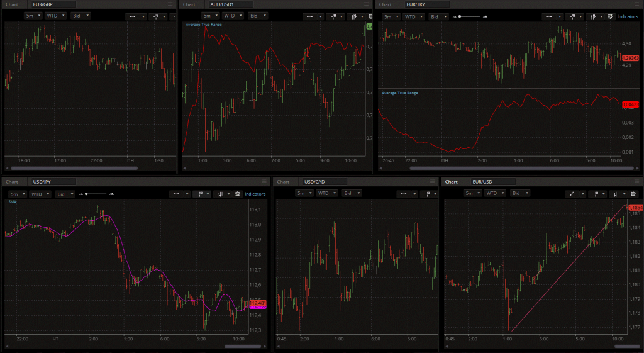Open the Bid price dropdown in EUR/TRY chart
Viewport: 644px width, 353px height.
coord(438,17)
